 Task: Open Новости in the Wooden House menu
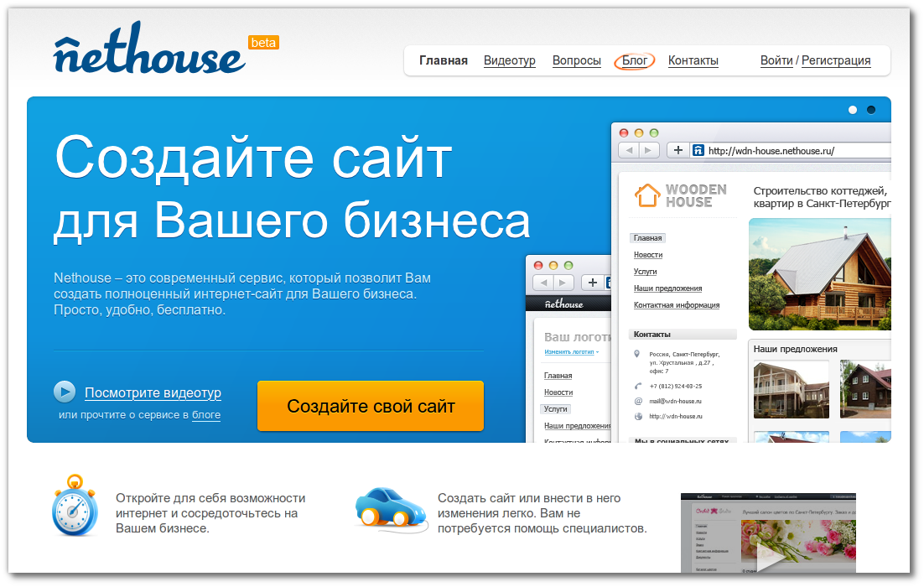pyautogui.click(x=648, y=255)
